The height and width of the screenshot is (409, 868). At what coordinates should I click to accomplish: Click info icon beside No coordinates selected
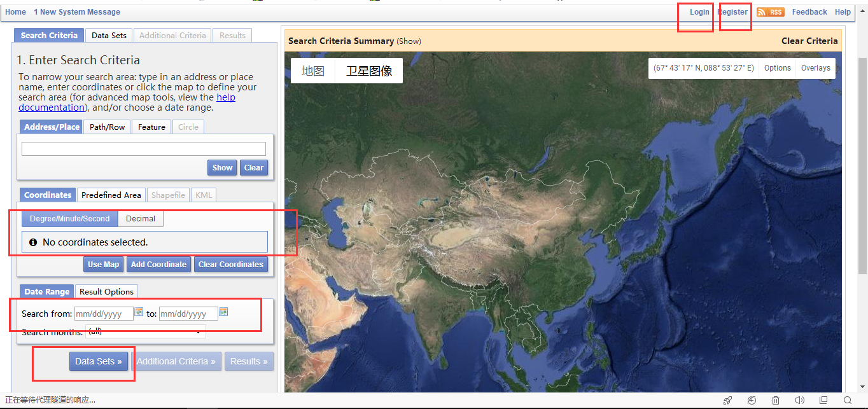pos(33,242)
